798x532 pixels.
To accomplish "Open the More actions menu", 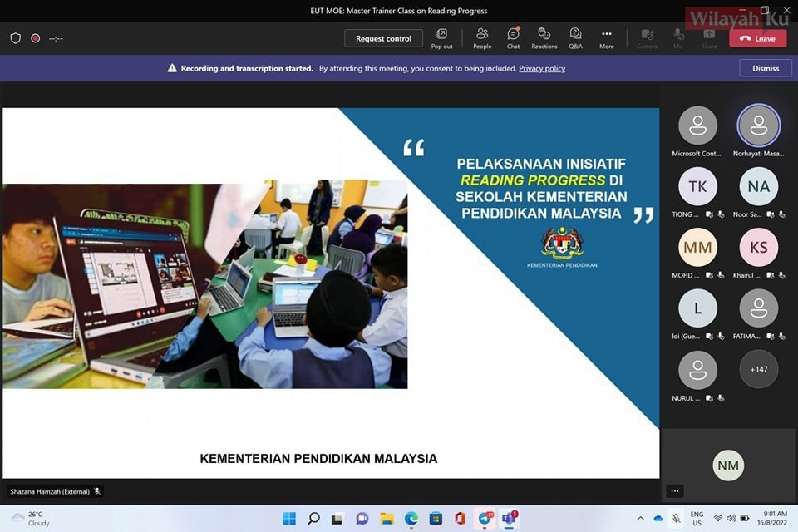I will click(x=606, y=39).
